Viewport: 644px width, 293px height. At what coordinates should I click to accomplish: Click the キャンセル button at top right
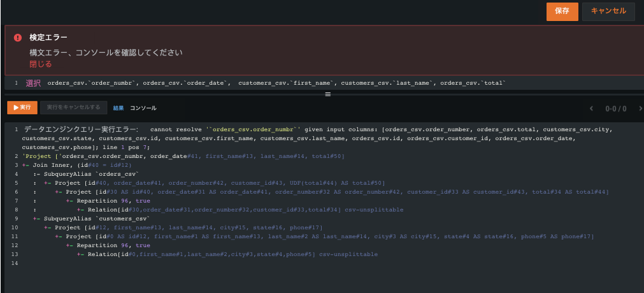[608, 11]
